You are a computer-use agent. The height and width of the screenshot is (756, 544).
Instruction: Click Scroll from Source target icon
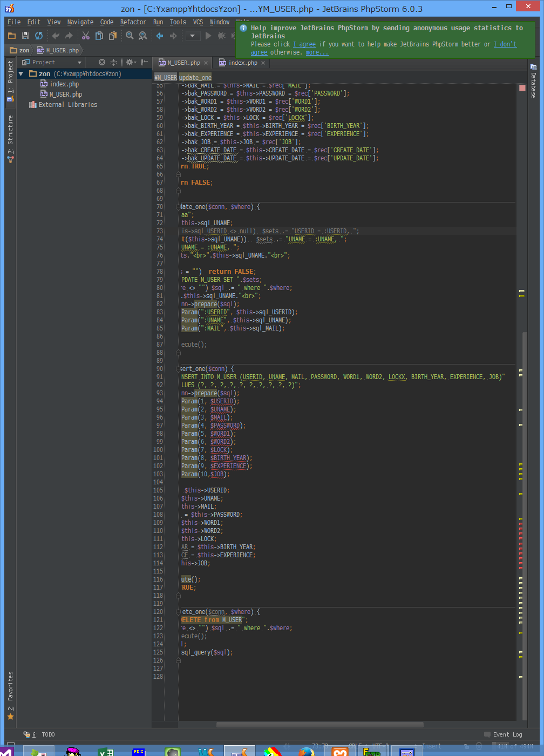[x=102, y=62]
